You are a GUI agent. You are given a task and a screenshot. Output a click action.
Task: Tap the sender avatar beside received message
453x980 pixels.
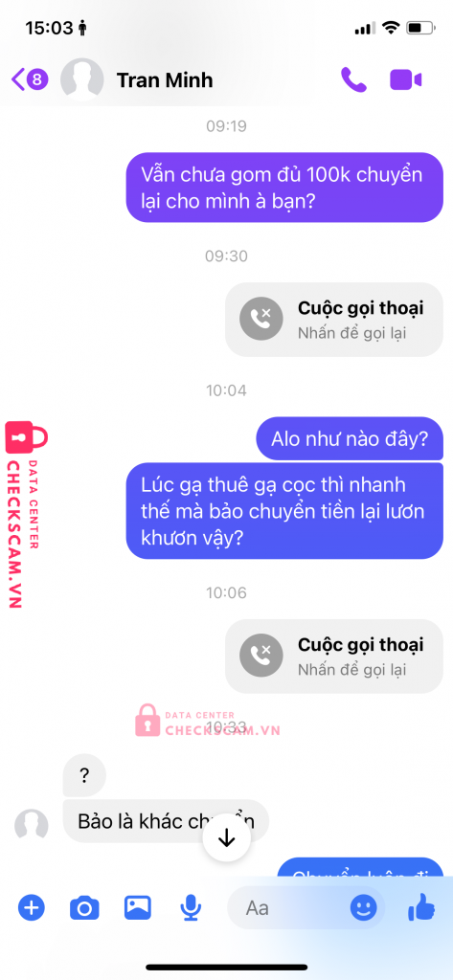(32, 825)
